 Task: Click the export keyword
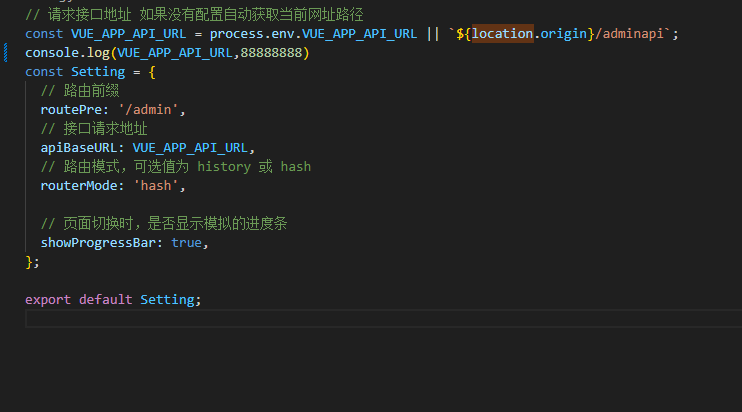[48, 299]
